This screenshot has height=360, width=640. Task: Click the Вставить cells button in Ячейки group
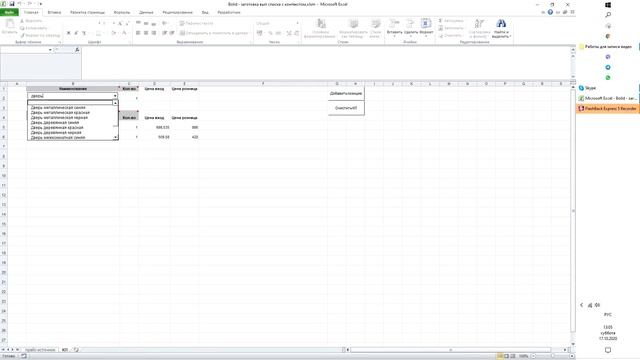(394, 28)
